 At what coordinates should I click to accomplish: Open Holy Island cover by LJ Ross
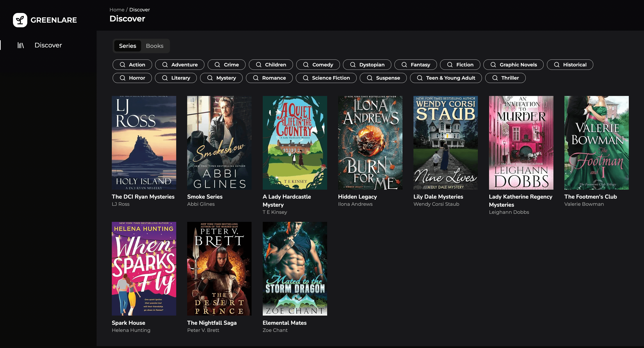144,143
